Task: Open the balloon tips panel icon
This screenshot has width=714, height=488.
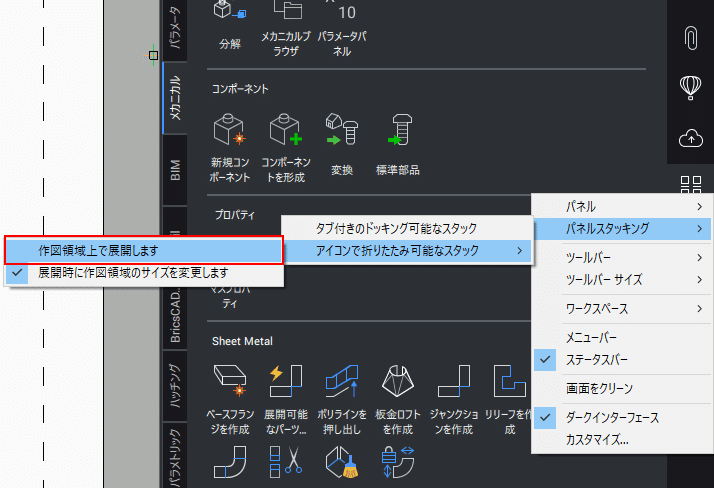Action: [691, 87]
